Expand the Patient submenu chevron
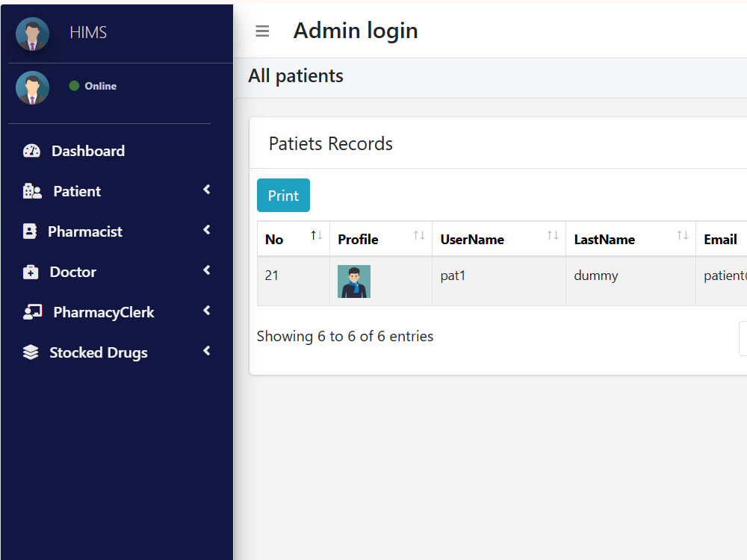The image size is (747, 560). (x=207, y=190)
